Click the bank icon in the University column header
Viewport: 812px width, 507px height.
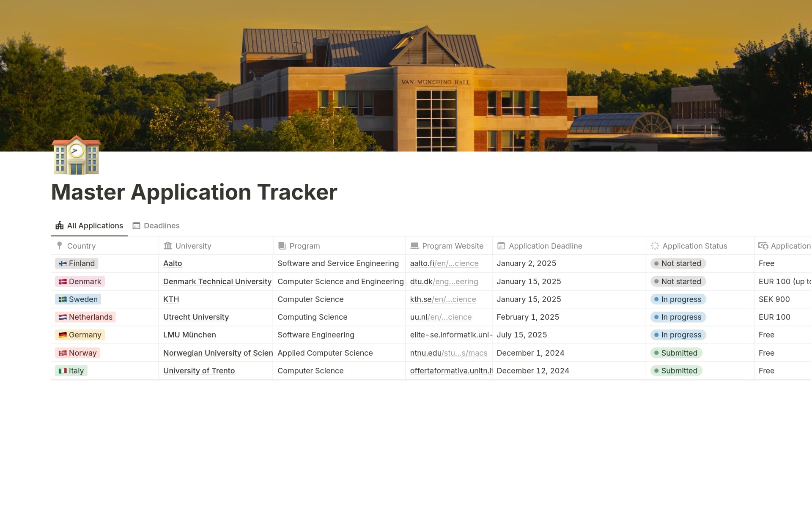click(167, 246)
